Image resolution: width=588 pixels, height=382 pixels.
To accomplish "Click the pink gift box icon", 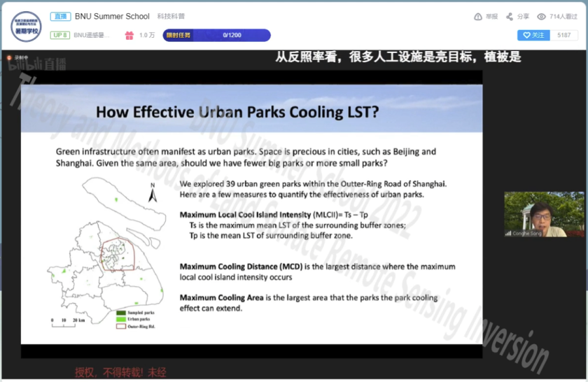I will [129, 35].
